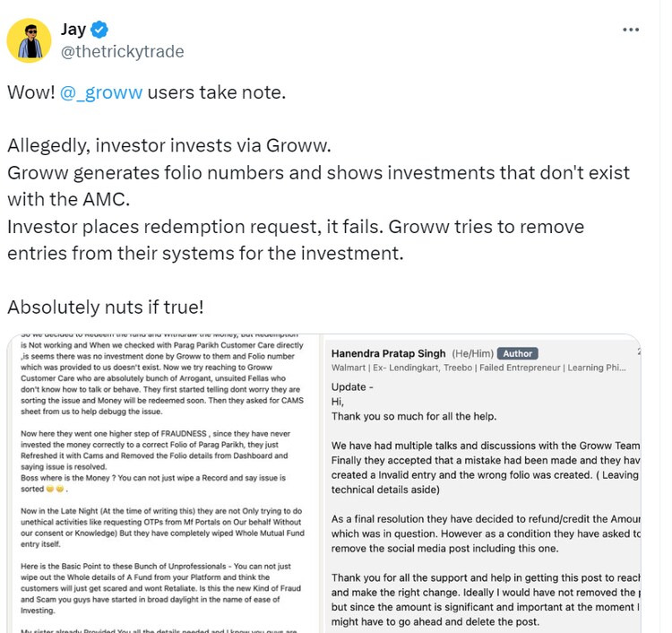Open the tweet's three-dot more options menu
This screenshot has width=672, height=633.
pos(633,30)
